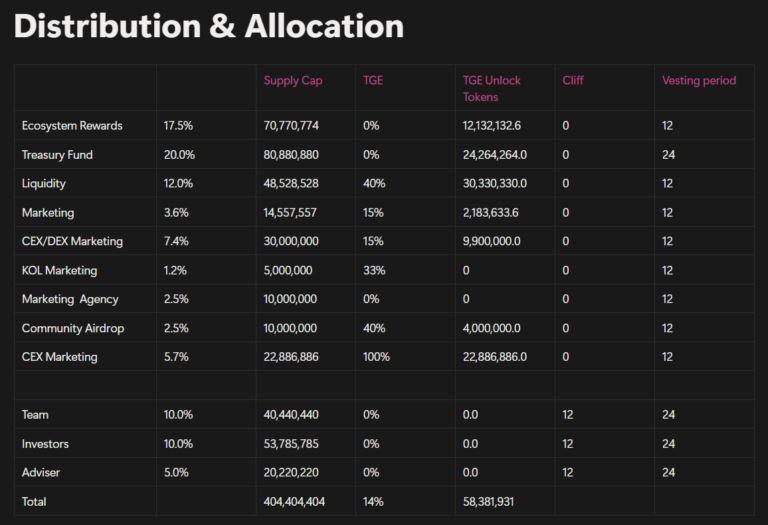Select the Community Airdrop row label

pyautogui.click(x=73, y=328)
